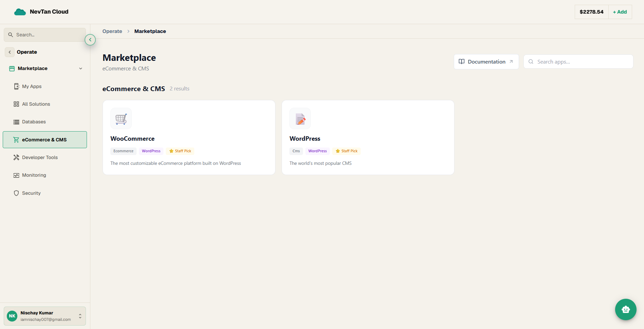Image resolution: width=644 pixels, height=329 pixels.
Task: Click the Operate section heading in sidebar
Action: click(27, 52)
